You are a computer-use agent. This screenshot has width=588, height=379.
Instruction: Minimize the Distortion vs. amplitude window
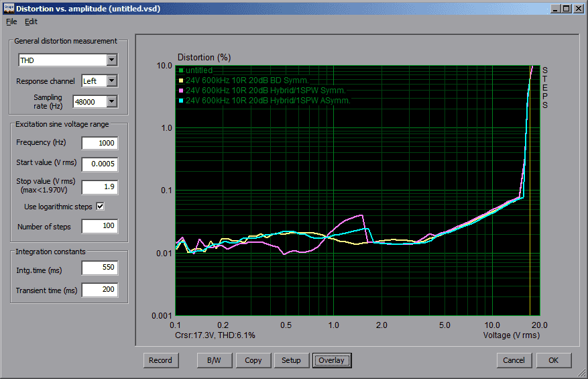(555, 9)
